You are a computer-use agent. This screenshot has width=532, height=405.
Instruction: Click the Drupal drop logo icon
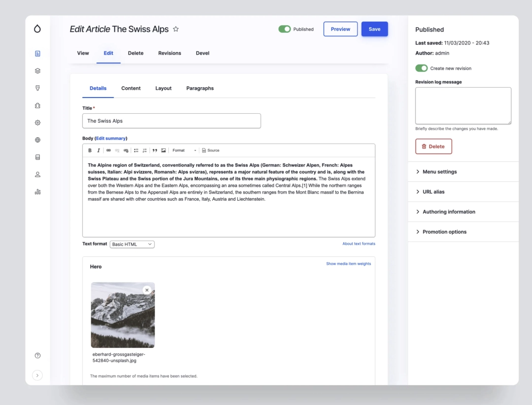37,29
